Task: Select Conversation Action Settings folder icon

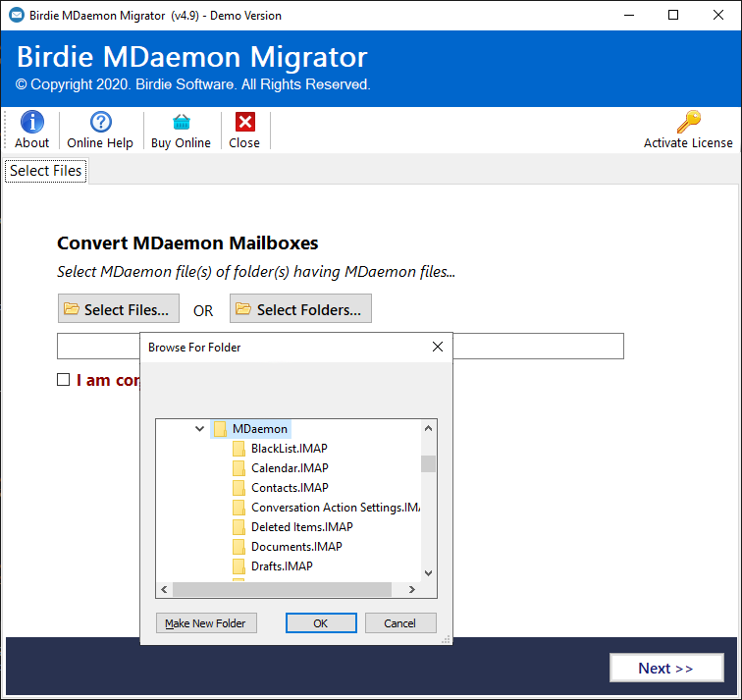Action: [238, 508]
